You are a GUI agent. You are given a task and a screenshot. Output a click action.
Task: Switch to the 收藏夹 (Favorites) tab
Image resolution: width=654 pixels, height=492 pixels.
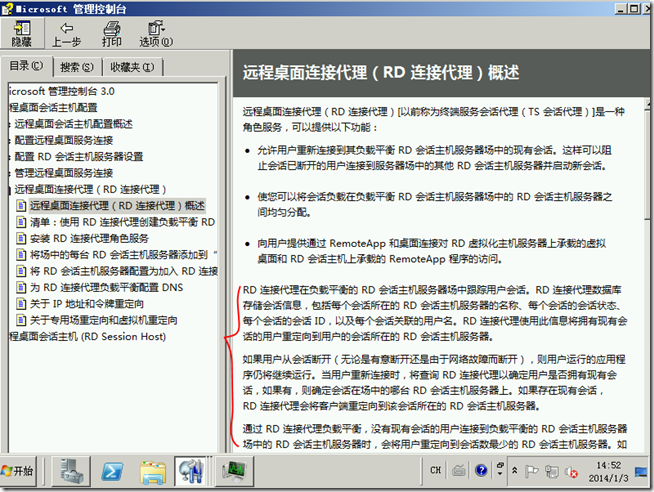[x=132, y=67]
